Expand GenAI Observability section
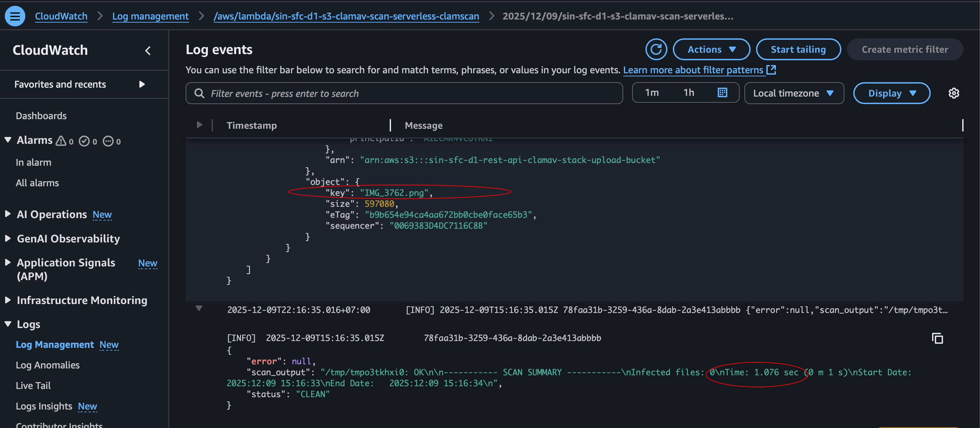This screenshot has height=428, width=980. tap(8, 238)
